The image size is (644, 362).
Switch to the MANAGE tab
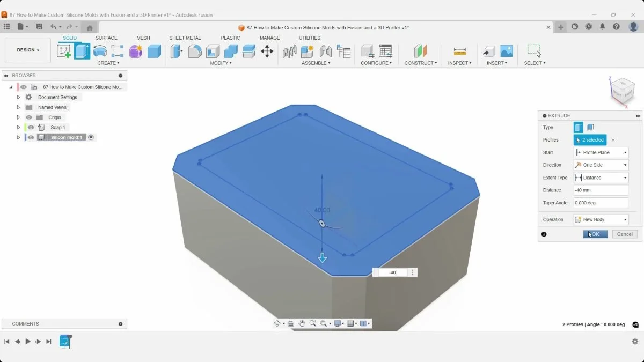click(270, 38)
